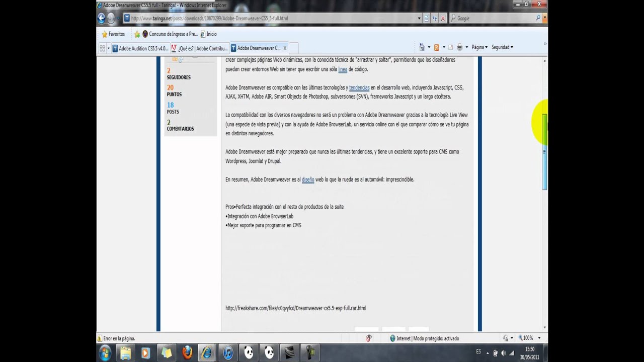Open iTunes from the taskbar

(x=228, y=353)
